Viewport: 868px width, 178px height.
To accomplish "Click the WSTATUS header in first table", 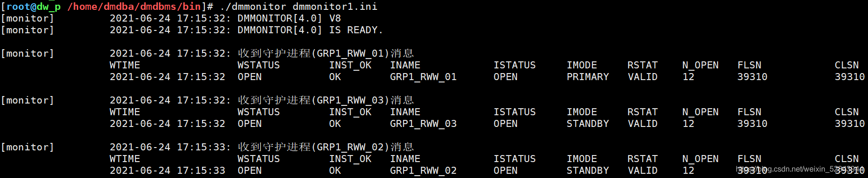I will pyautogui.click(x=258, y=65).
